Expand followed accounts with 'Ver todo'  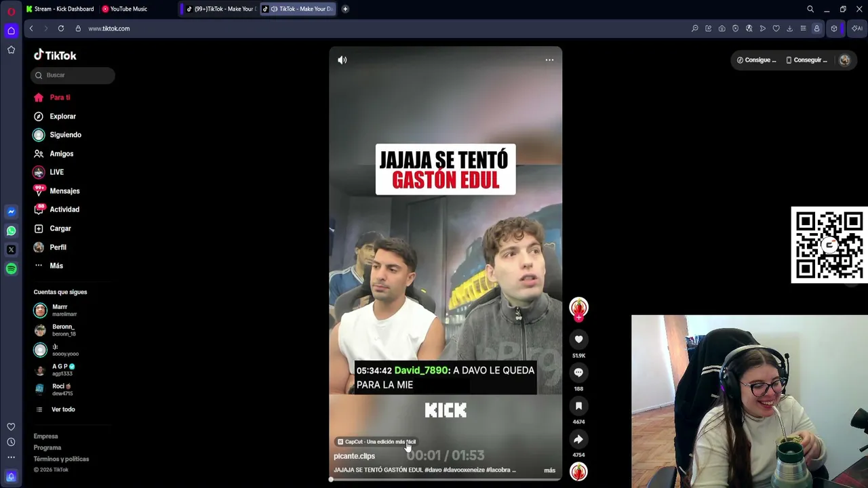point(63,409)
